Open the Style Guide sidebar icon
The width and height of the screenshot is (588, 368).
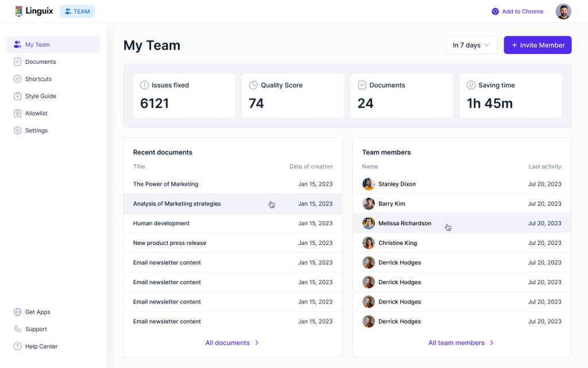pos(17,96)
